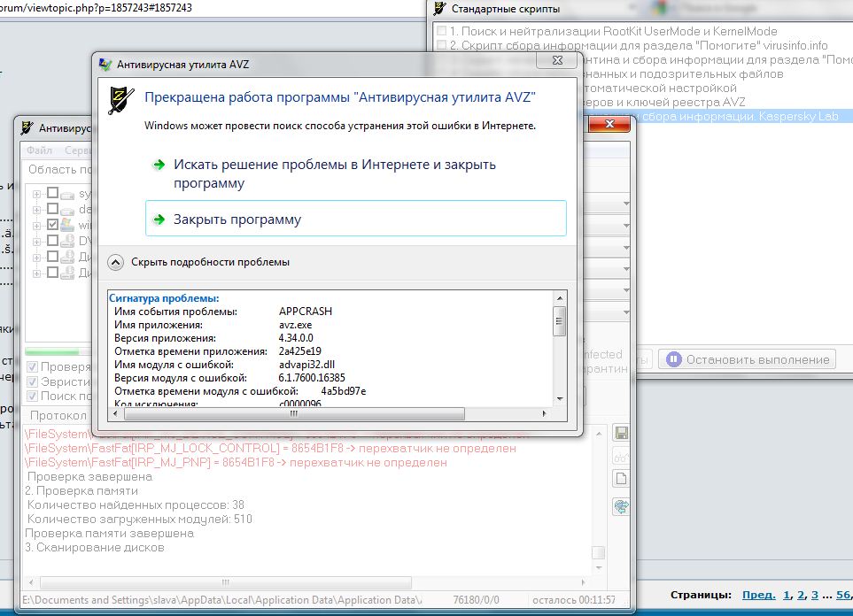This screenshot has width=853, height=616.
Task: Close the AVZ crash dialog with X
Action: click(x=557, y=60)
